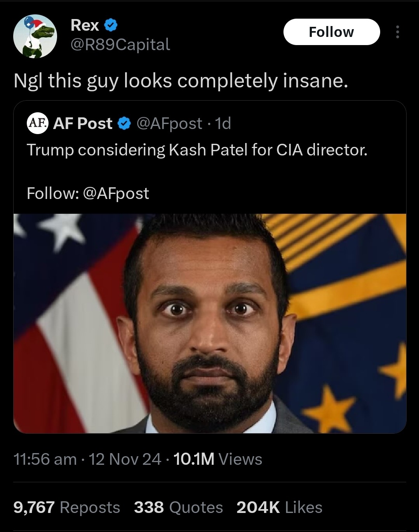
Task: View the 10.1M Views count
Action: 217,459
